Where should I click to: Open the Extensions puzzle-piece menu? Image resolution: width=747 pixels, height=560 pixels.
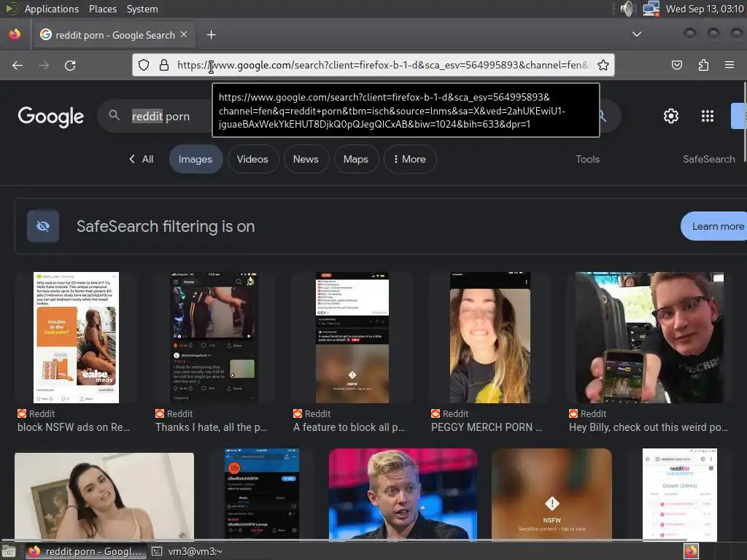click(x=703, y=65)
